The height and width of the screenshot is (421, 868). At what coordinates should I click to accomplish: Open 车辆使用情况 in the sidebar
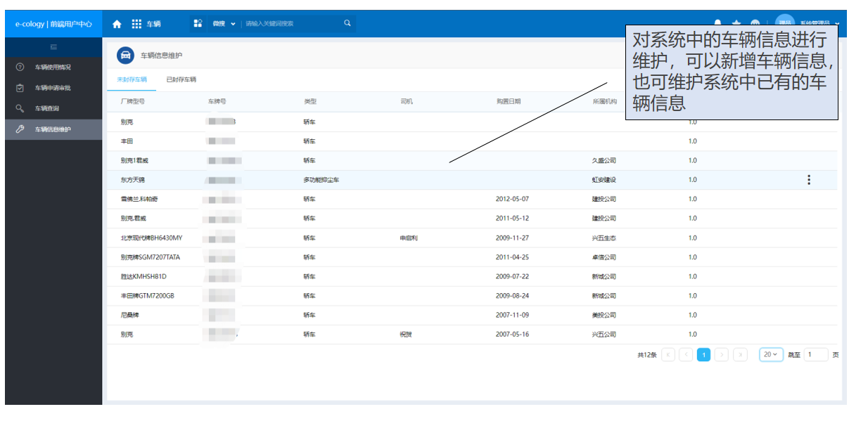(53, 67)
